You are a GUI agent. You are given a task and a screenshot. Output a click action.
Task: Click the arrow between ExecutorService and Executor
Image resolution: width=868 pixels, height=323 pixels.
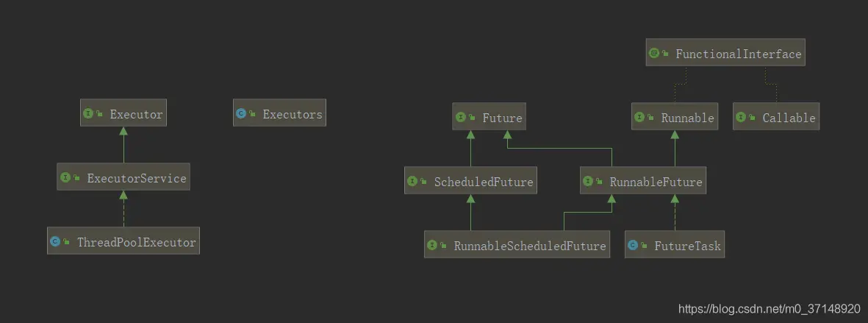point(123,145)
